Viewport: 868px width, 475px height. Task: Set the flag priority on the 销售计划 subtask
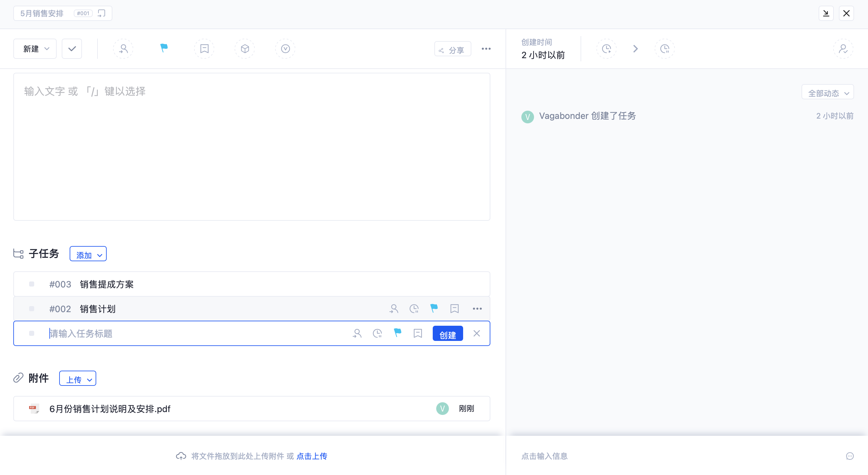pyautogui.click(x=434, y=308)
